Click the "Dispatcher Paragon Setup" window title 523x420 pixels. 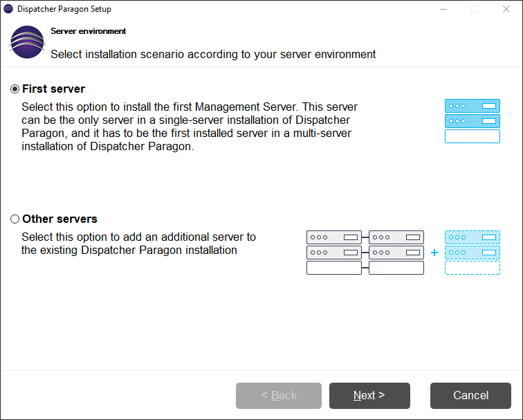[x=64, y=9]
